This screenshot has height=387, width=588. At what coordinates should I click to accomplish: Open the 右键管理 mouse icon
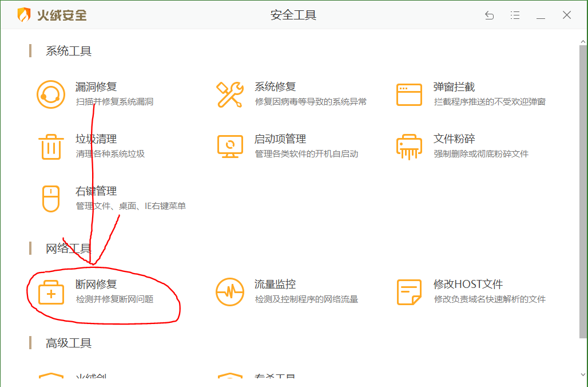tap(51, 199)
